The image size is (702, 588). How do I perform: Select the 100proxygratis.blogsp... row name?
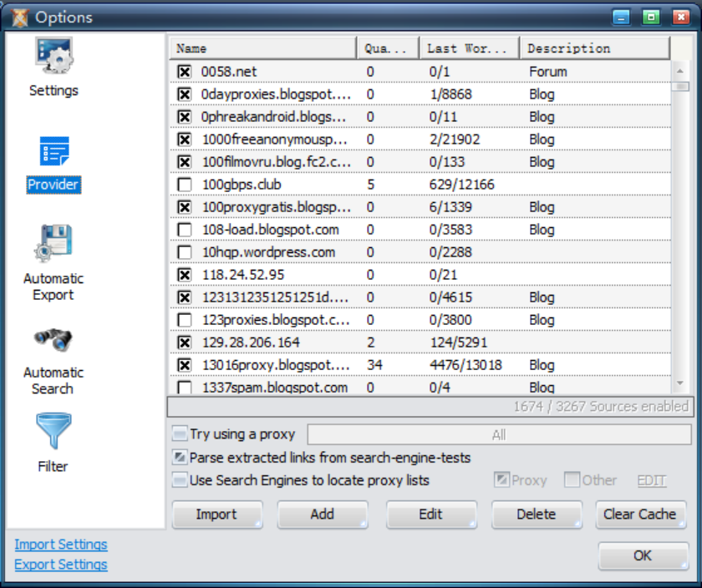[x=277, y=207]
